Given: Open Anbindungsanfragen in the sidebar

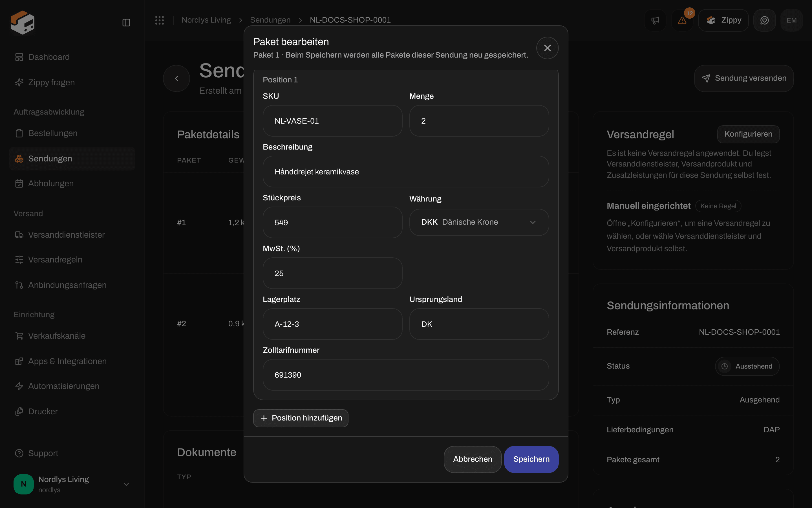Looking at the screenshot, I should (72, 285).
